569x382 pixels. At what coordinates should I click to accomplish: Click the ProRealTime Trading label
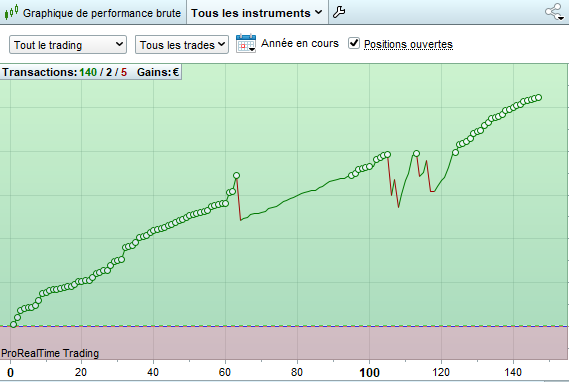point(50,353)
